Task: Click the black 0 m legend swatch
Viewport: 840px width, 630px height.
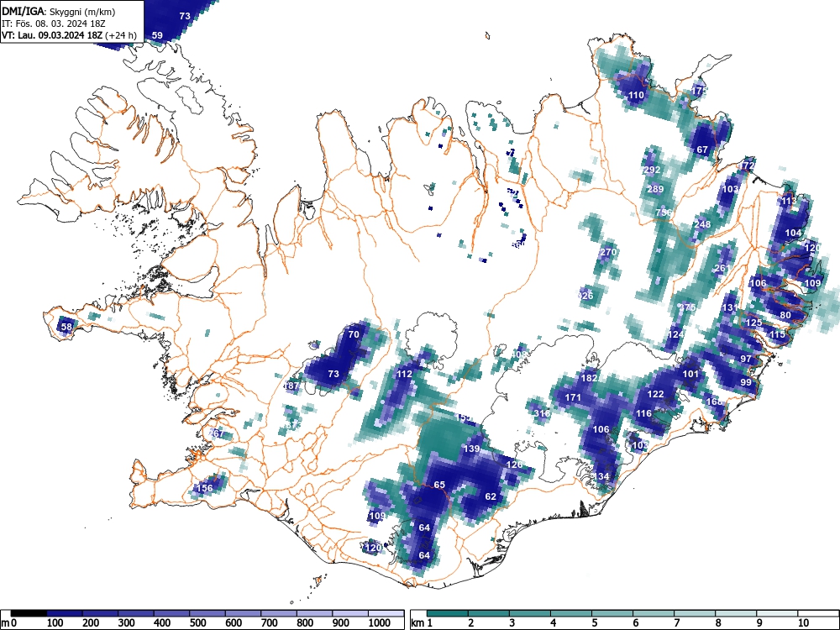Action: click(29, 613)
